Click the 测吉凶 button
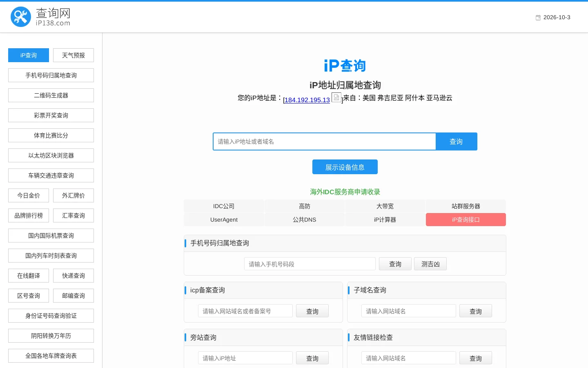588x368 pixels. [x=430, y=264]
